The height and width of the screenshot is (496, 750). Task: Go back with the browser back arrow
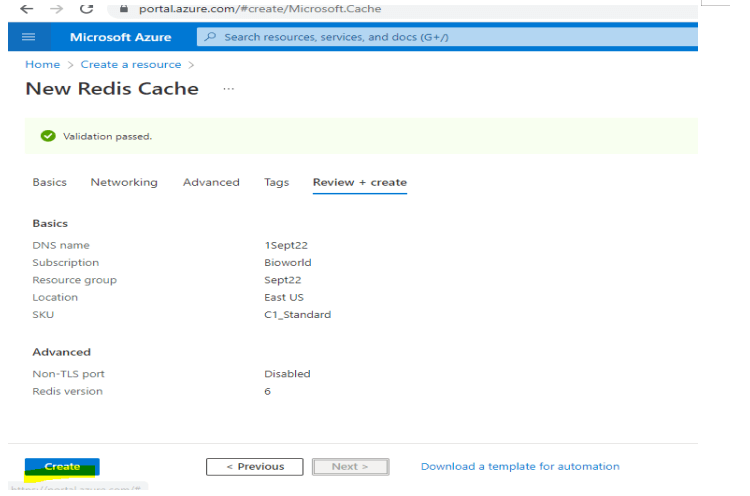[27, 9]
